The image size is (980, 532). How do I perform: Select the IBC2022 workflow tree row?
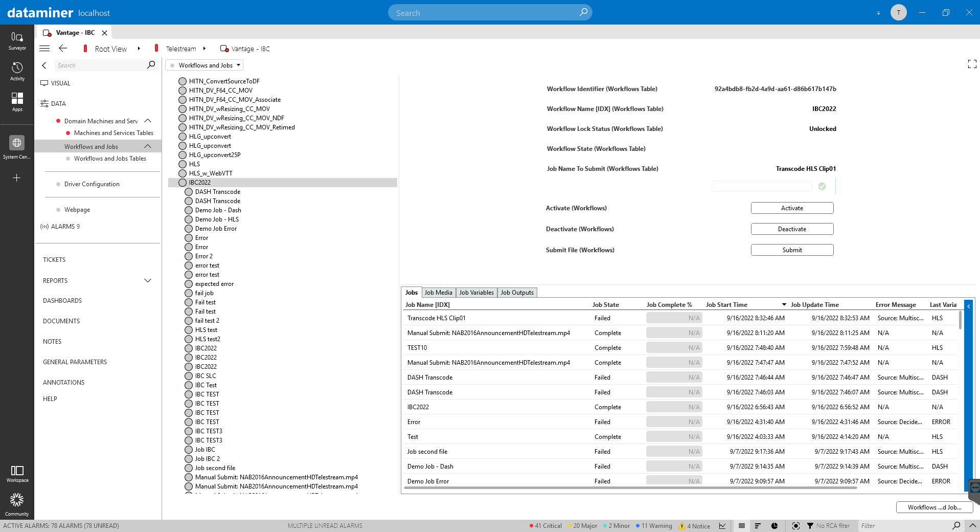coord(283,183)
